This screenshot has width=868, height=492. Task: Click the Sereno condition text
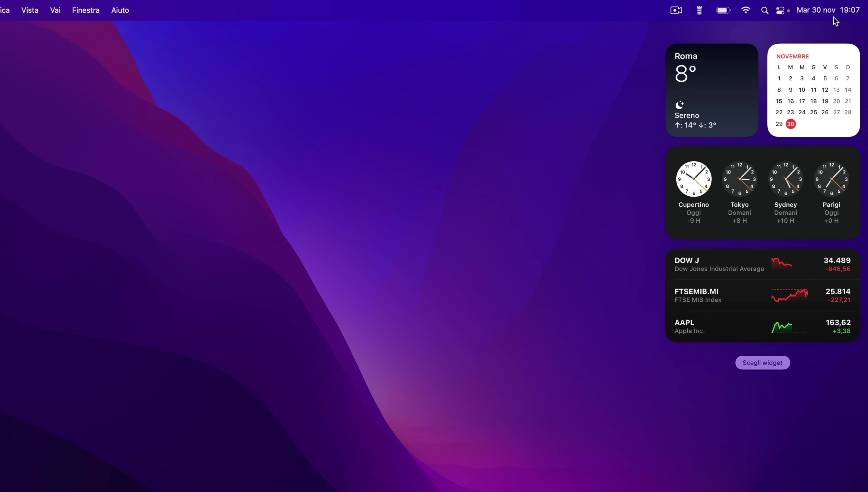pyautogui.click(x=687, y=115)
